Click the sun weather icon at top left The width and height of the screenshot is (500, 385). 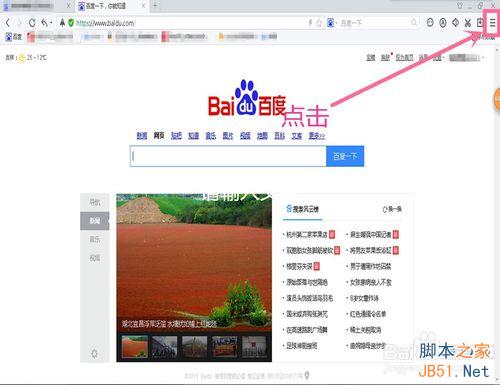(22, 58)
